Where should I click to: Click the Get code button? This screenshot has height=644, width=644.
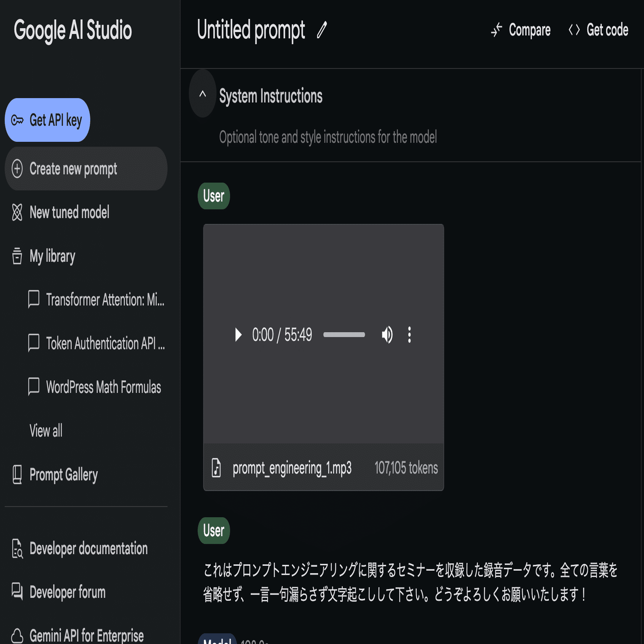[x=598, y=30]
